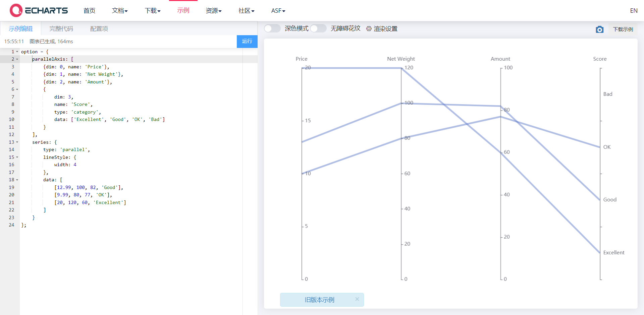The height and width of the screenshot is (315, 644).
Task: Click the timestamp 15:55:11
Action: coord(14,42)
